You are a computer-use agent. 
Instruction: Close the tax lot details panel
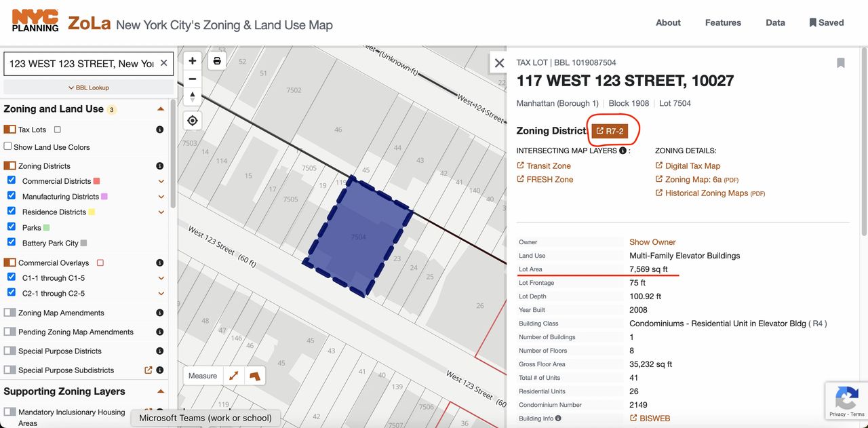[x=499, y=63]
